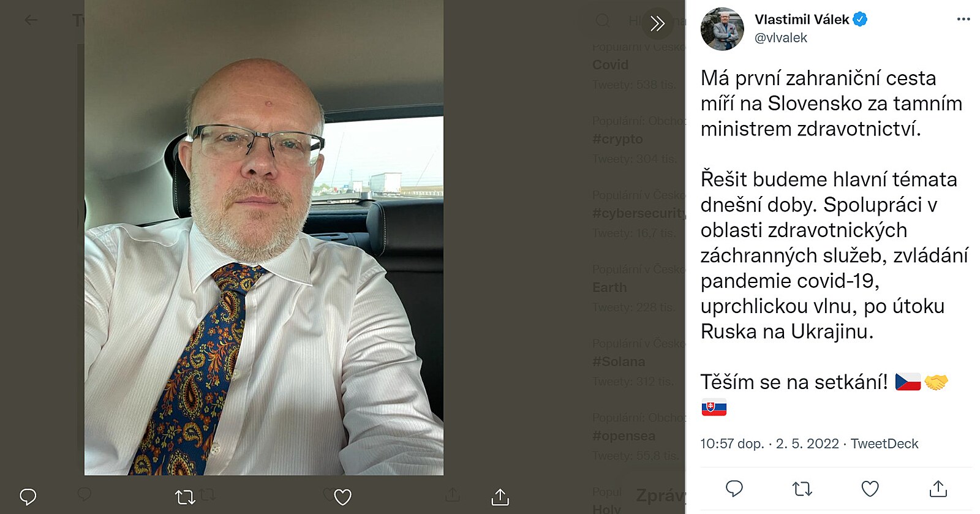Share the tweet from the right panel
Viewport: 980px width, 514px height.
coord(938,488)
